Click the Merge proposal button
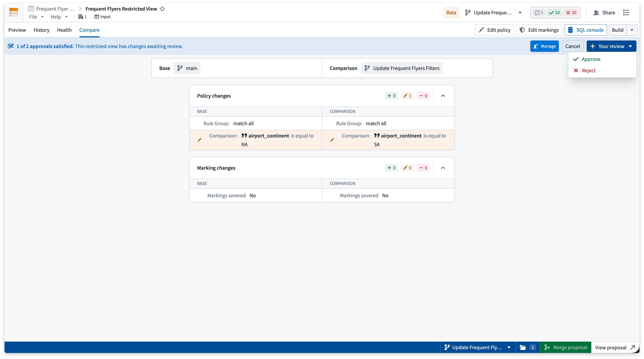 coord(565,347)
